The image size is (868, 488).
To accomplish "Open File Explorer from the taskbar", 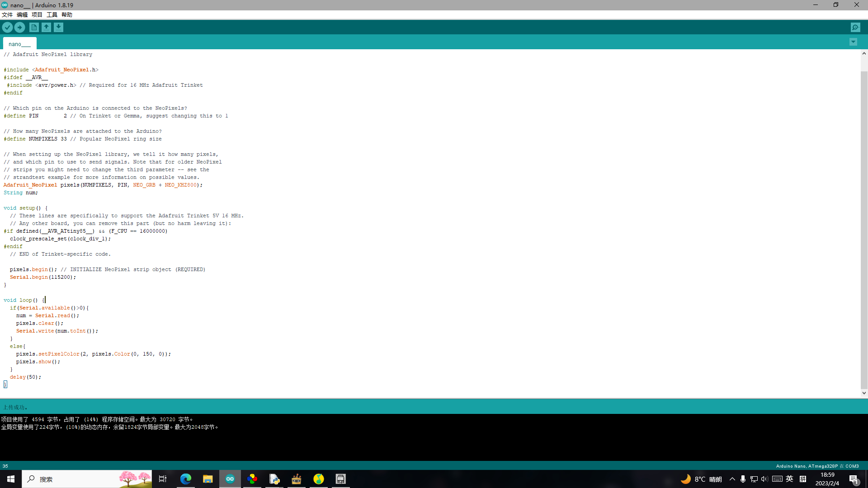I will [x=208, y=479].
